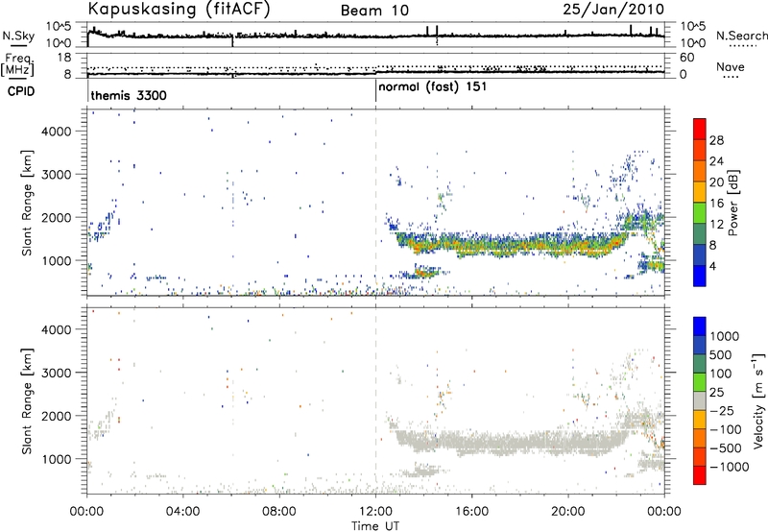The width and height of the screenshot is (768, 532).
Task: Click the '20:00' time axis tick label
Action: coord(568,512)
